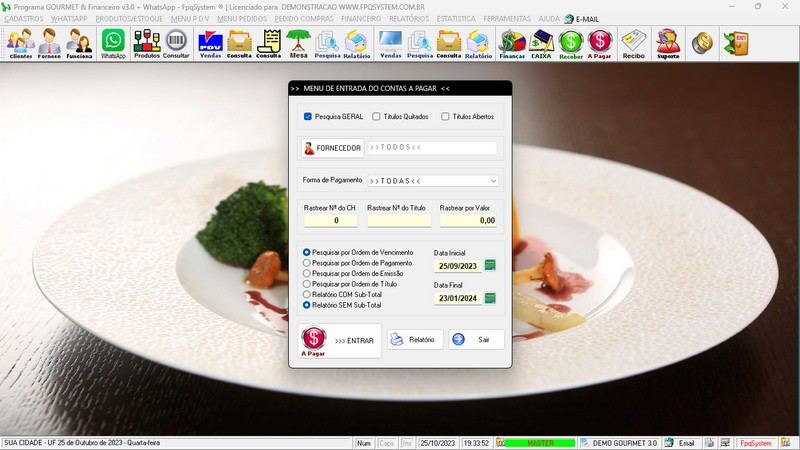Open the A Pagar toolbar icon
The width and height of the screenshot is (800, 450).
[599, 43]
